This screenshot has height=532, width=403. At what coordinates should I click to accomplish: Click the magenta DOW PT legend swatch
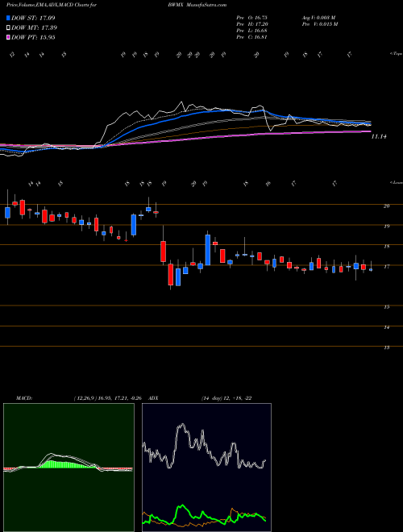click(8, 37)
